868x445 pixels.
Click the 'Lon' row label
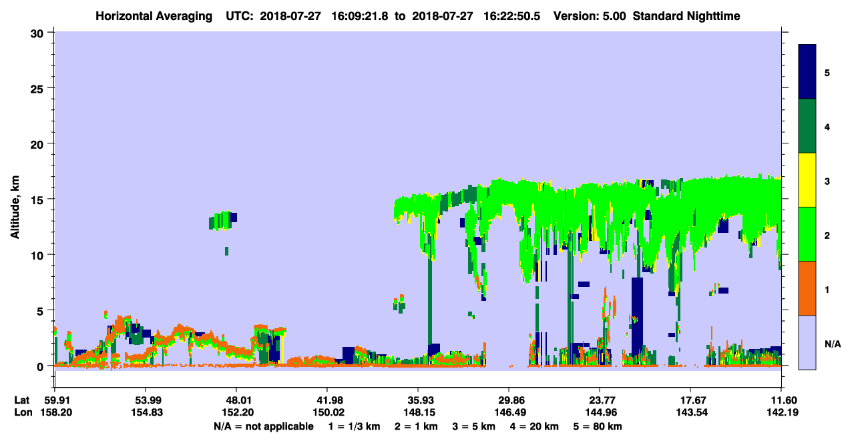[22, 412]
